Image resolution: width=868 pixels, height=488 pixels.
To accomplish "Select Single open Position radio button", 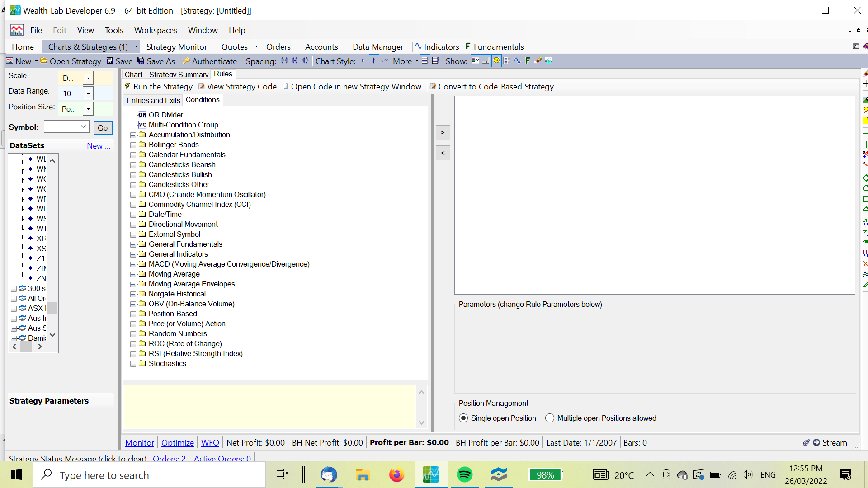I will 463,418.
